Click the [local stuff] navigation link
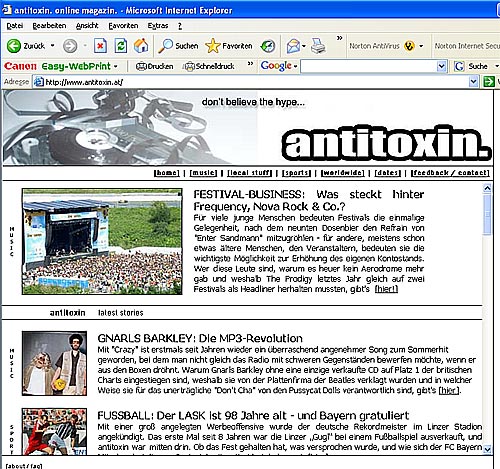500x469 pixels. [250, 173]
